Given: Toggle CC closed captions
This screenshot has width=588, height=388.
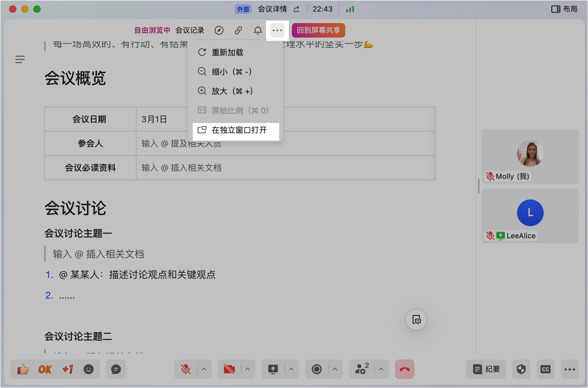Looking at the screenshot, I should pos(545,369).
